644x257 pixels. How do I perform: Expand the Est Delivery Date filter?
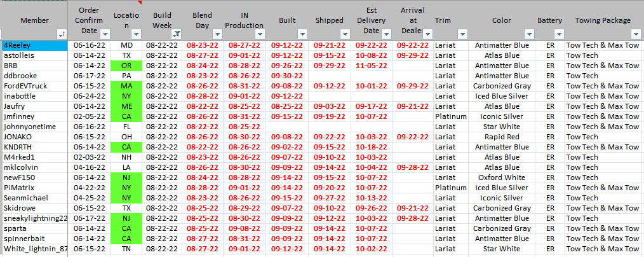tap(386, 34)
